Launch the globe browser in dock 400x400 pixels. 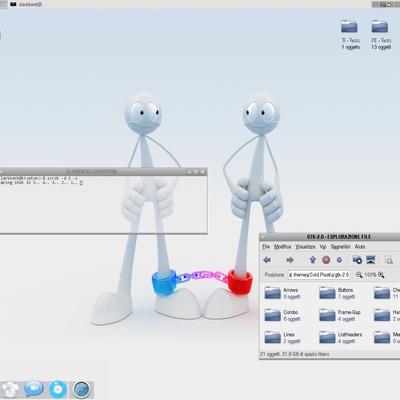(x=81, y=389)
